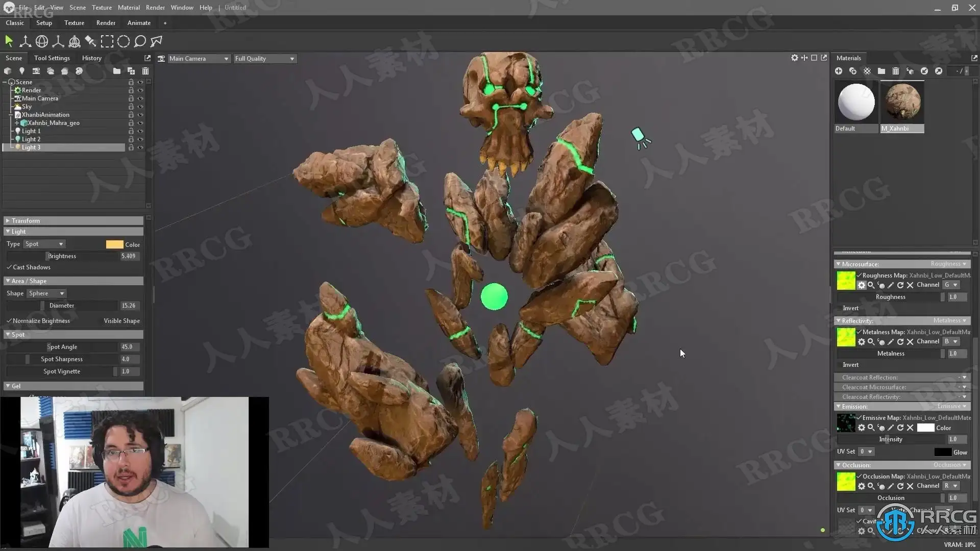Switch to the Tool Settings tab
980x551 pixels.
(x=52, y=58)
